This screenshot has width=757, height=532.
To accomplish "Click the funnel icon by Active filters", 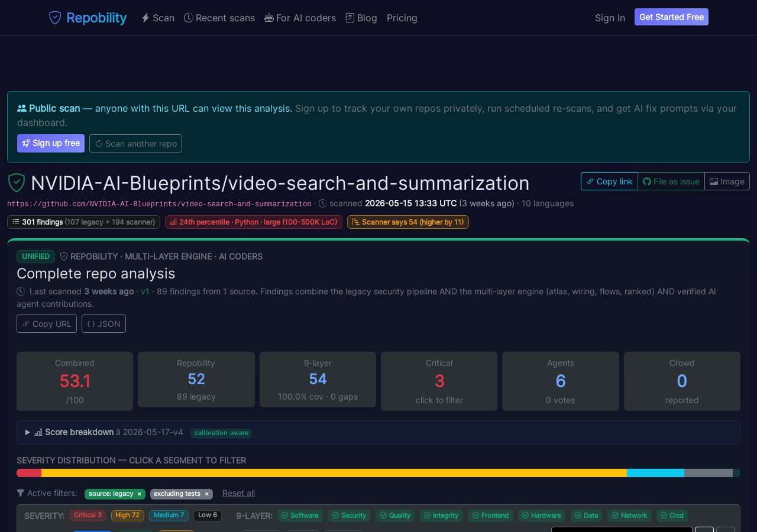I will click(x=21, y=493).
